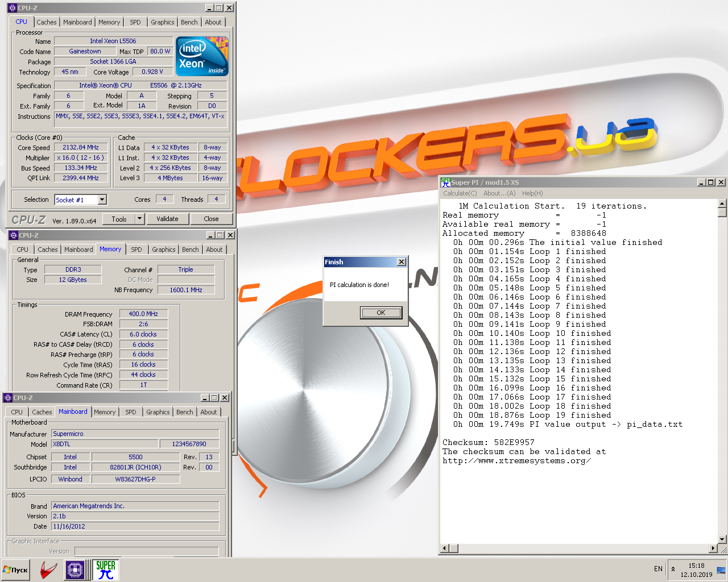Click the network icon in system tray
Screen dimensions: 728x582
coord(721,569)
